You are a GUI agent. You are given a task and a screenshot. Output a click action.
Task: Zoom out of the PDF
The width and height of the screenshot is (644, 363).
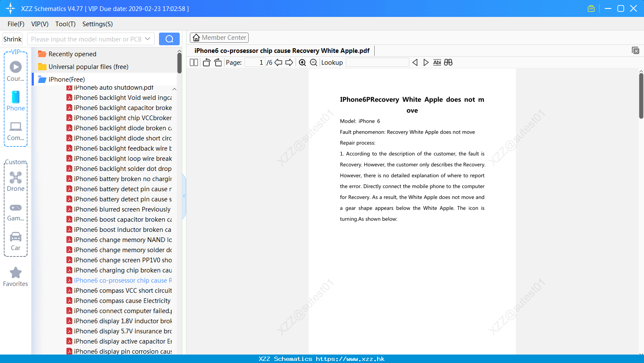click(x=313, y=62)
